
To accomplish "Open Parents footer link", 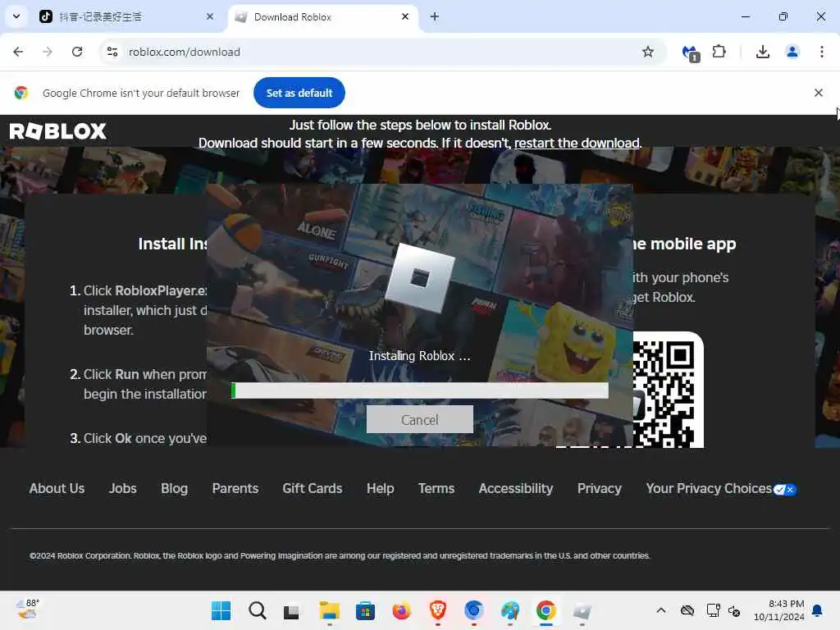I will click(x=235, y=489).
